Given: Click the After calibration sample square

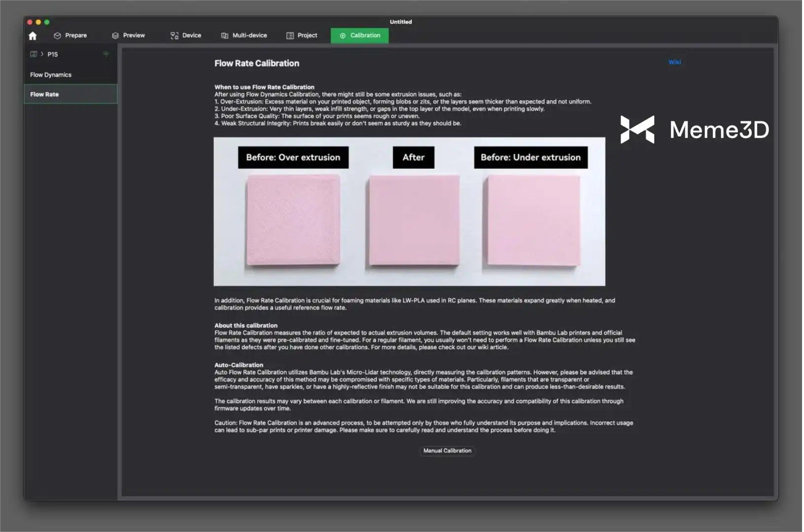Looking at the screenshot, I should [414, 220].
